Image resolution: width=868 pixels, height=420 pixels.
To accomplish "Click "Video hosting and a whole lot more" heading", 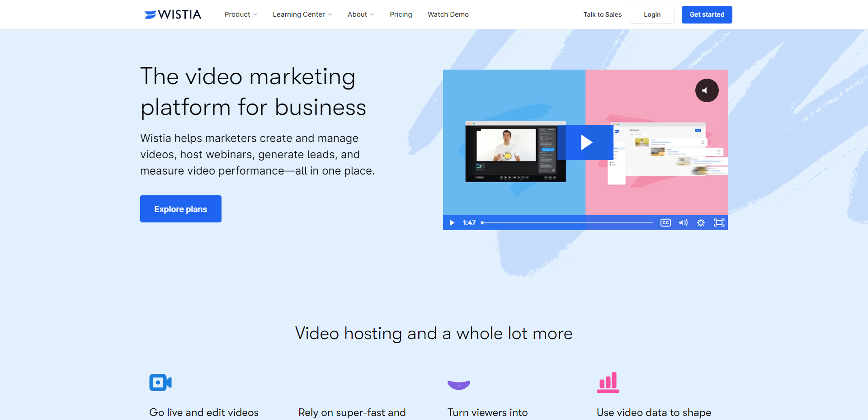I will (434, 334).
